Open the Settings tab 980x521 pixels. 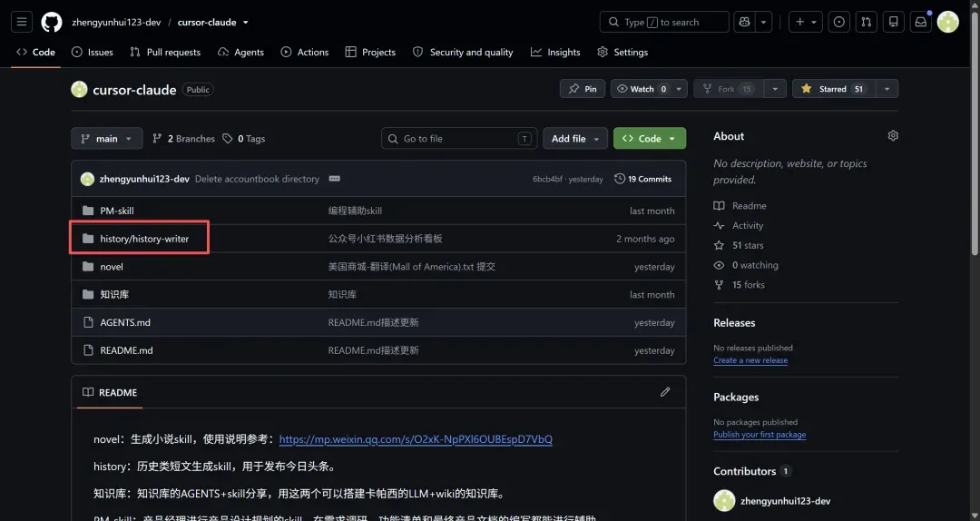tap(622, 52)
